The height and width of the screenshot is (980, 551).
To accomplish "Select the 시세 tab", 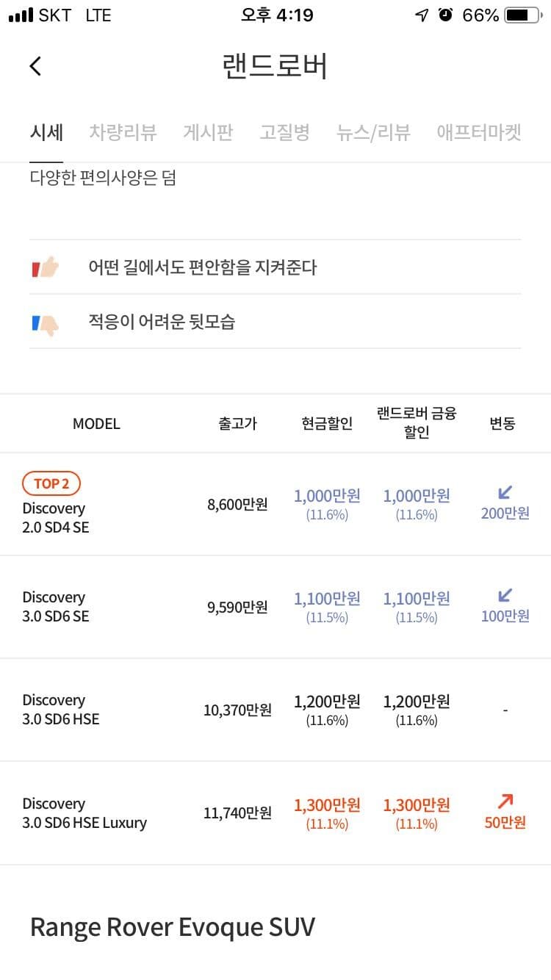I will [46, 132].
